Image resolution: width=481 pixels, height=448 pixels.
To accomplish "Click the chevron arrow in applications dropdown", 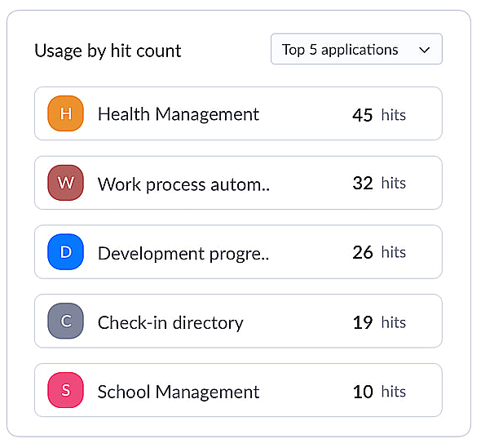I will click(x=424, y=50).
